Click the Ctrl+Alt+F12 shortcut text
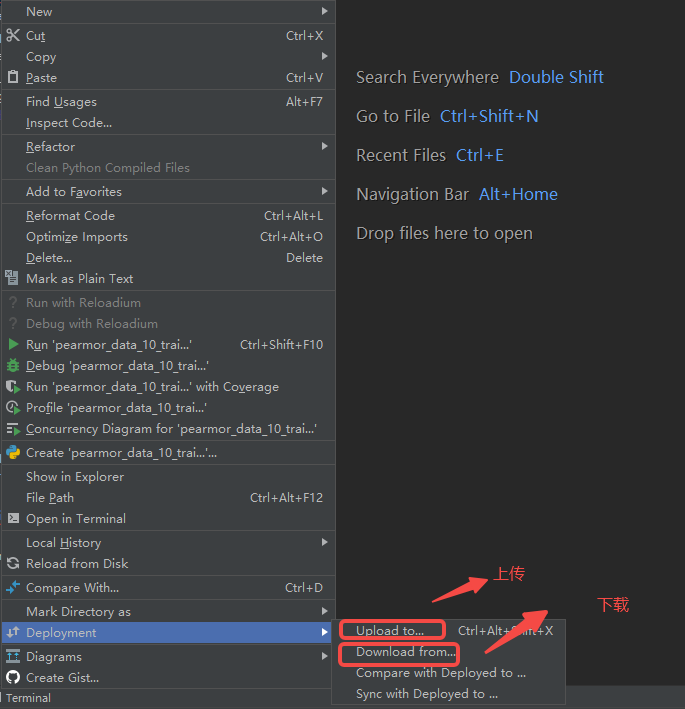 click(287, 497)
